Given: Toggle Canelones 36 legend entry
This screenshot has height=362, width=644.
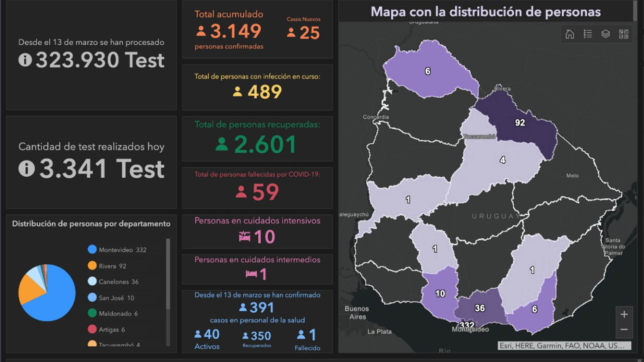Looking at the screenshot, I should tap(113, 282).
